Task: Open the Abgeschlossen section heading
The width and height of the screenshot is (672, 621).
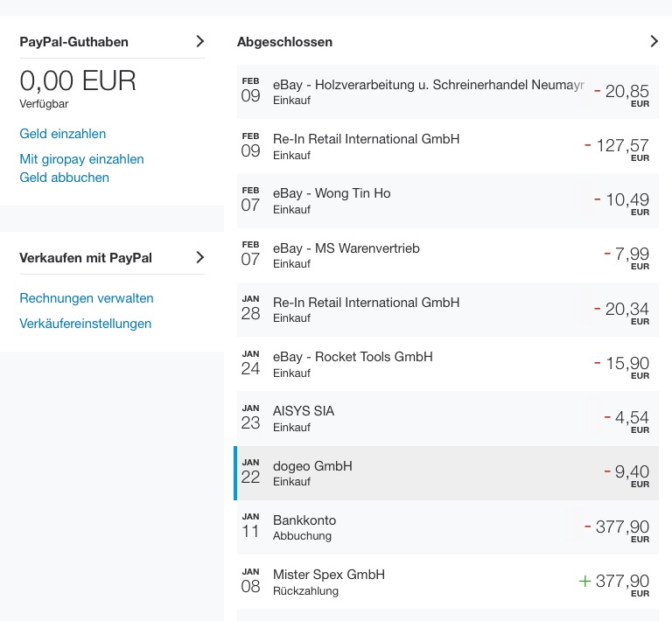Action: click(x=284, y=42)
